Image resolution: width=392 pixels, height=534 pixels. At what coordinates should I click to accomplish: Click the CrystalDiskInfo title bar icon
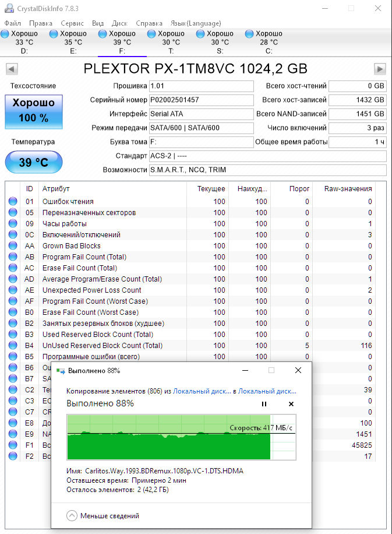9,8
